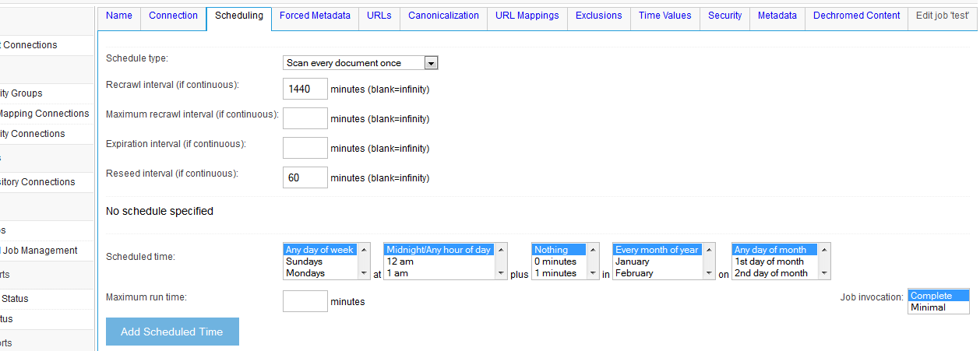Focus the Recrawl interval input field
Screen dimensions: 980x351
coord(305,90)
